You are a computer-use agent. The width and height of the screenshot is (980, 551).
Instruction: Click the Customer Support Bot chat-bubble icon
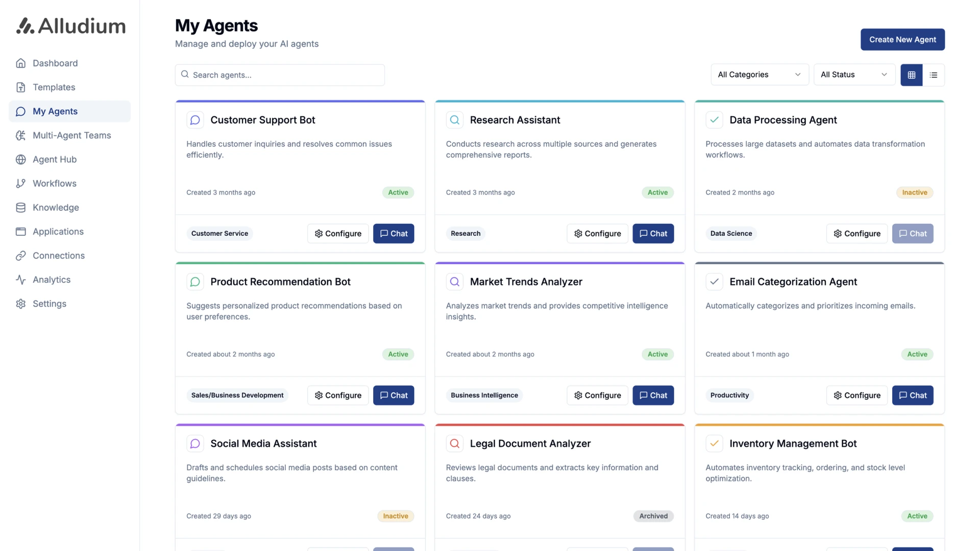195,120
